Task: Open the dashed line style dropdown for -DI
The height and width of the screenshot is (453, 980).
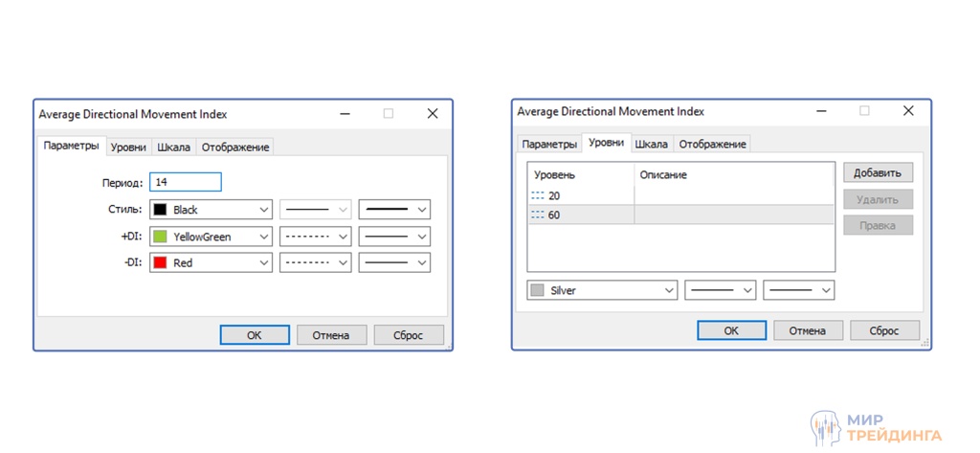Action: (315, 262)
